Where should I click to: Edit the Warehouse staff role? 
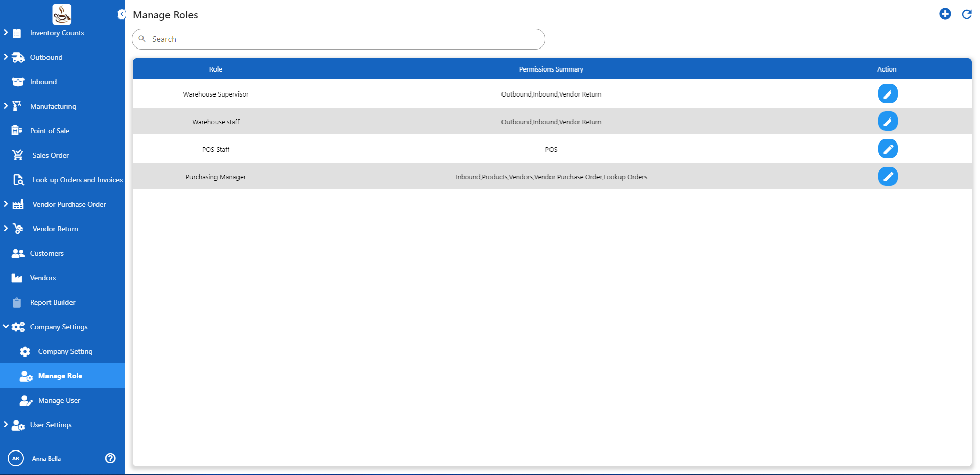tap(888, 122)
